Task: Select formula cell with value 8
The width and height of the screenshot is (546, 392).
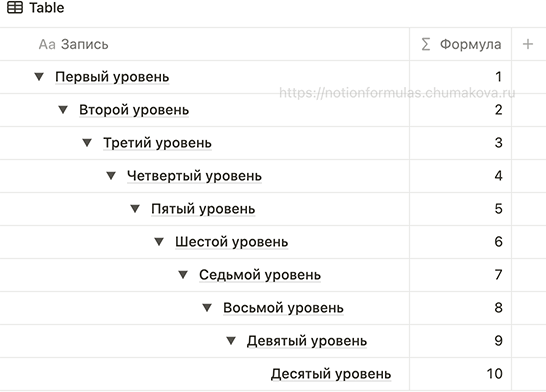Action: 461,308
